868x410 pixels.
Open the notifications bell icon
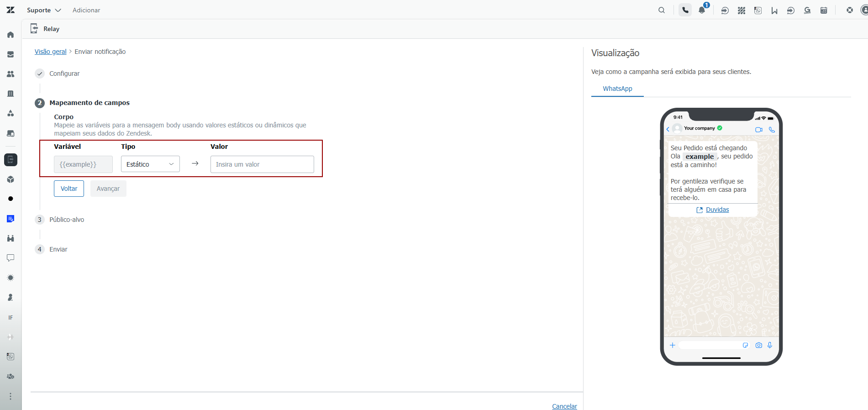702,10
